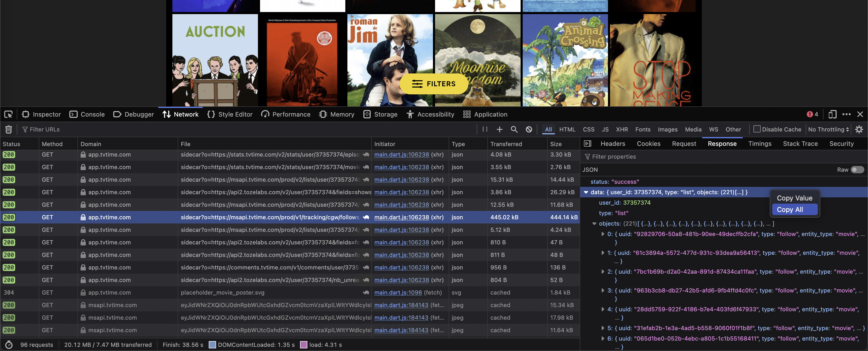
Task: Click the Filter properties input
Action: [724, 157]
